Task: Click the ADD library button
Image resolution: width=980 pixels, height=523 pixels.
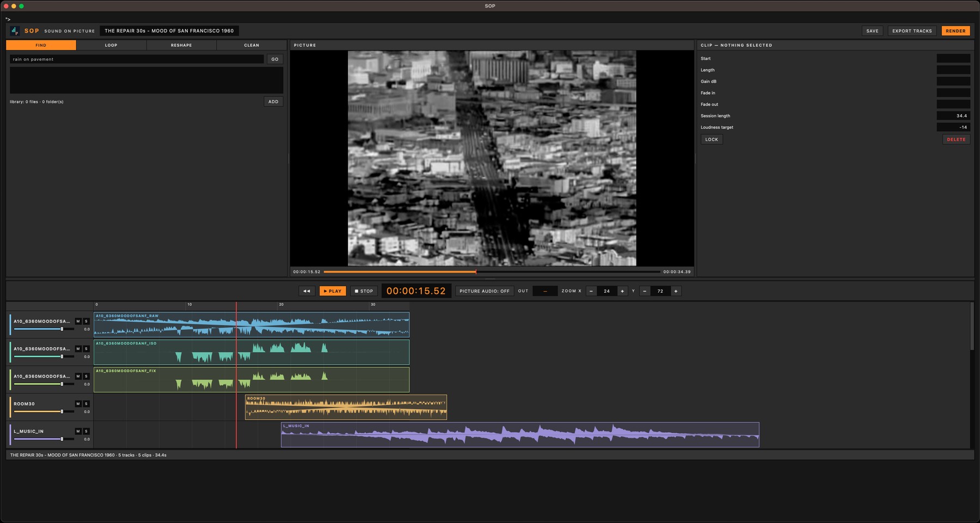Action: 273,102
